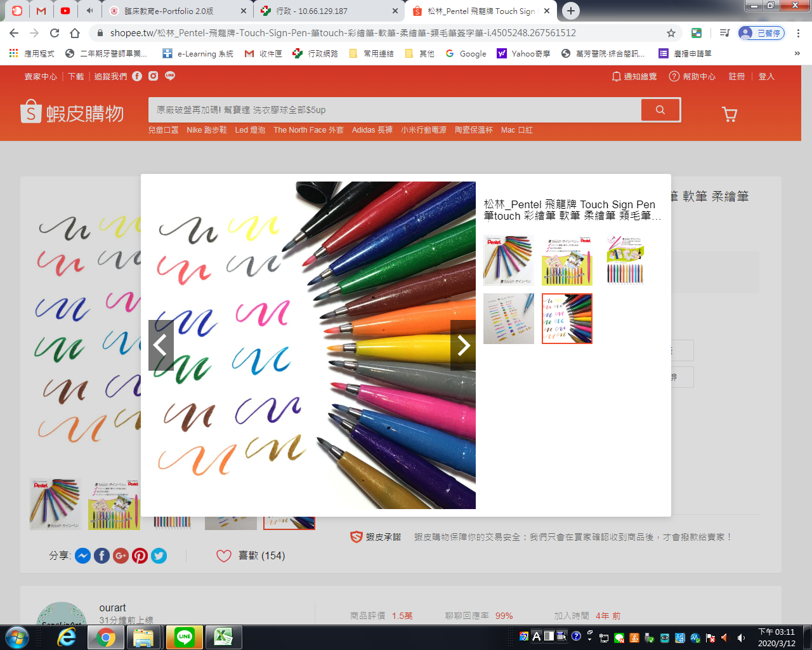Open the 其他 bookmarks folder
812x650 pixels.
click(x=420, y=54)
